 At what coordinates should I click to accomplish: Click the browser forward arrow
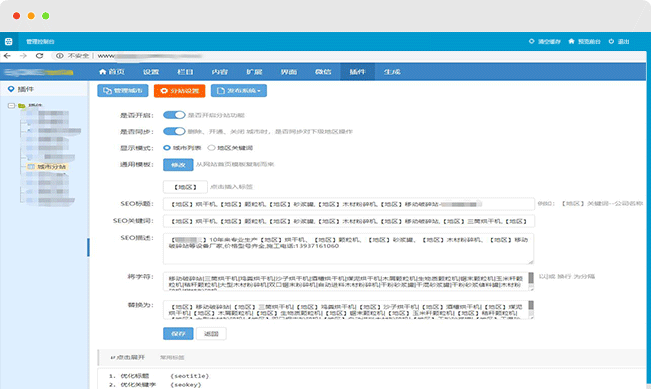23,56
